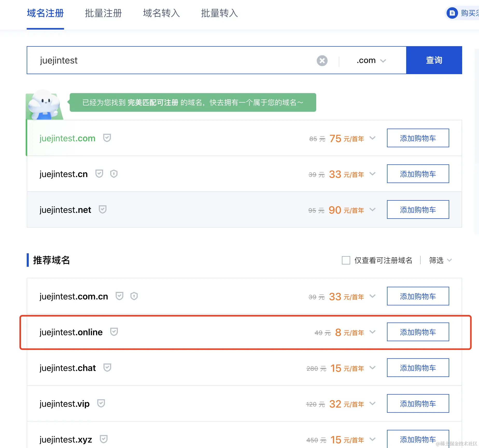Clear the juejintest search text
Screen dimensions: 479x448
pos(322,61)
